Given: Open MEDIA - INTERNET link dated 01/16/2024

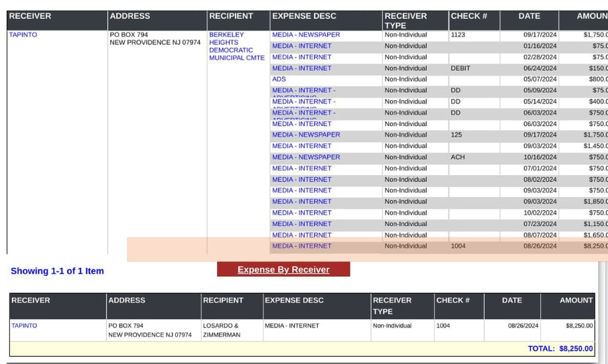Looking at the screenshot, I should [x=301, y=46].
